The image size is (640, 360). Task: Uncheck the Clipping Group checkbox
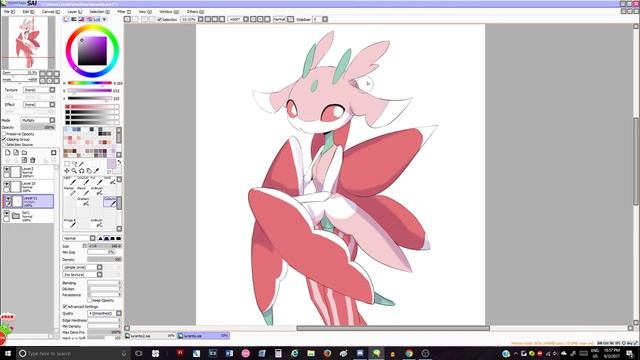[x=4, y=139]
